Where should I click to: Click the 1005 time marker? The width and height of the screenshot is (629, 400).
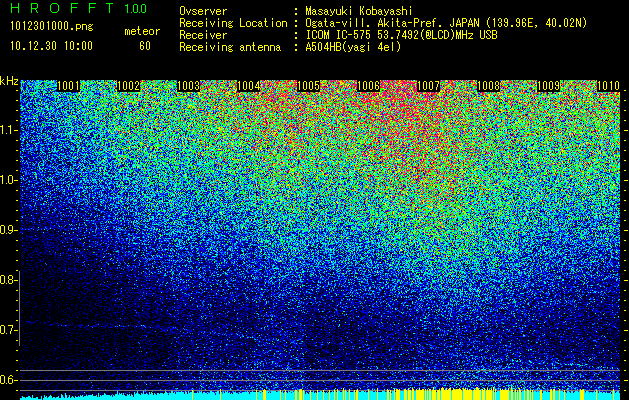pos(308,86)
